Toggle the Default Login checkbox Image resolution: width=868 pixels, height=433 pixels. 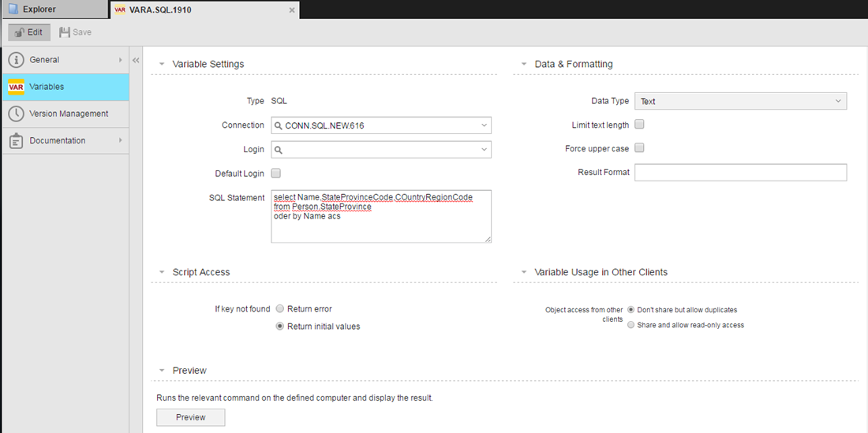(275, 173)
